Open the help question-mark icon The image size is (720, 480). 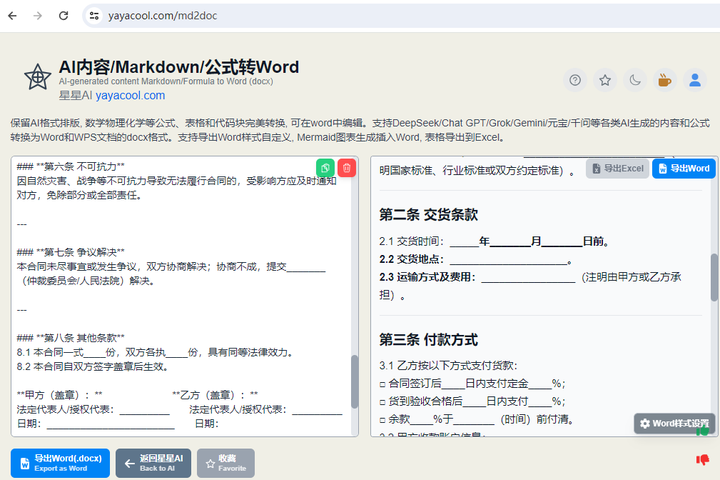pos(575,80)
